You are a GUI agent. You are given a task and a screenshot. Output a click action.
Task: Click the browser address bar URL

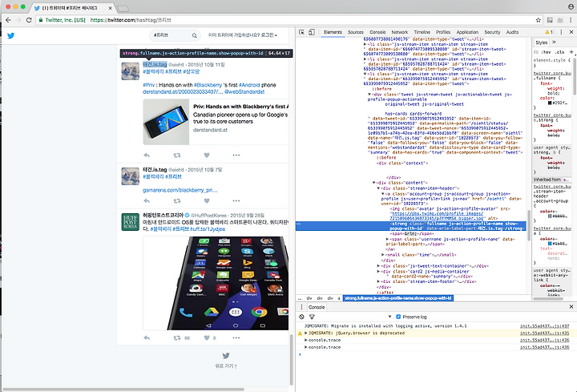[x=131, y=20]
